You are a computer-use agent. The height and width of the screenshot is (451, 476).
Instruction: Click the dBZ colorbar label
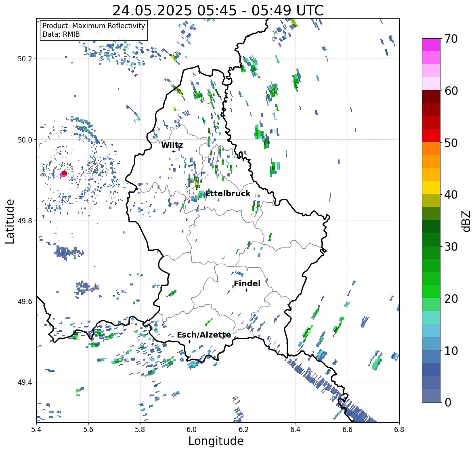467,221
